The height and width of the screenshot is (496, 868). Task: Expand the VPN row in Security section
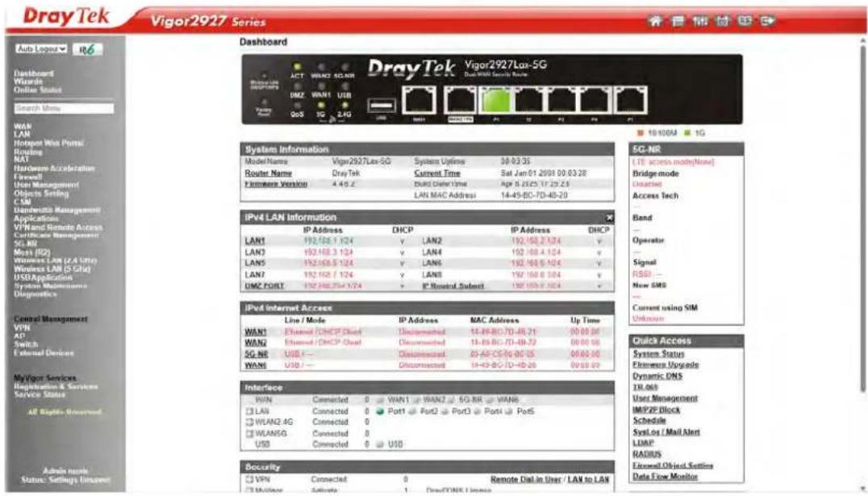point(249,479)
